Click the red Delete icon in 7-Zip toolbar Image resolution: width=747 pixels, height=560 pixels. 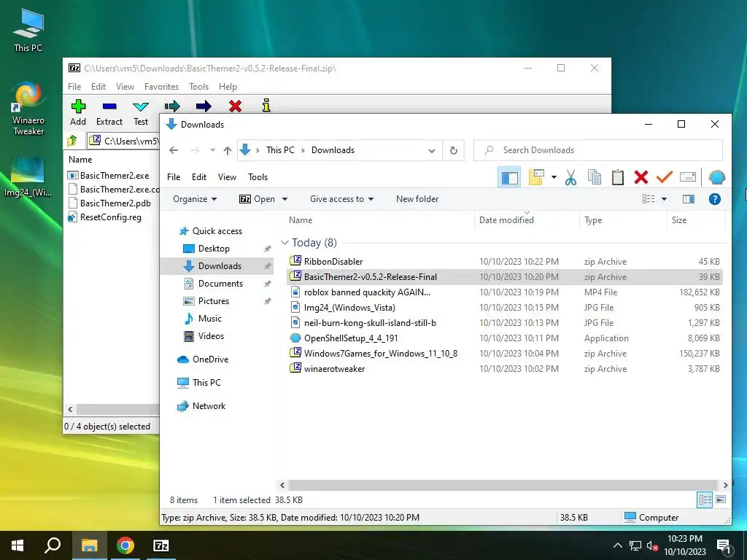click(x=235, y=106)
